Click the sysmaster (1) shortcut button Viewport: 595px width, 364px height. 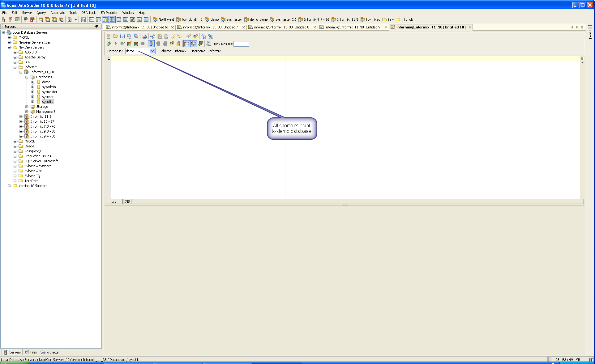[x=283, y=19]
